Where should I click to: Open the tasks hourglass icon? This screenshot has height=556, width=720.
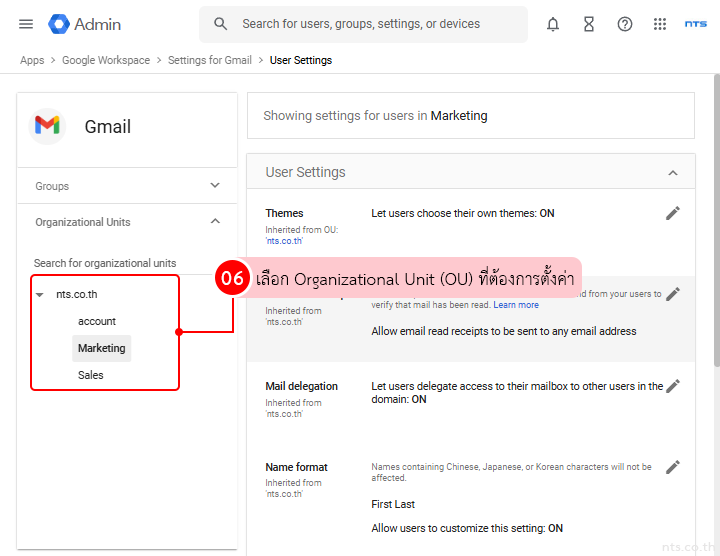[x=589, y=24]
